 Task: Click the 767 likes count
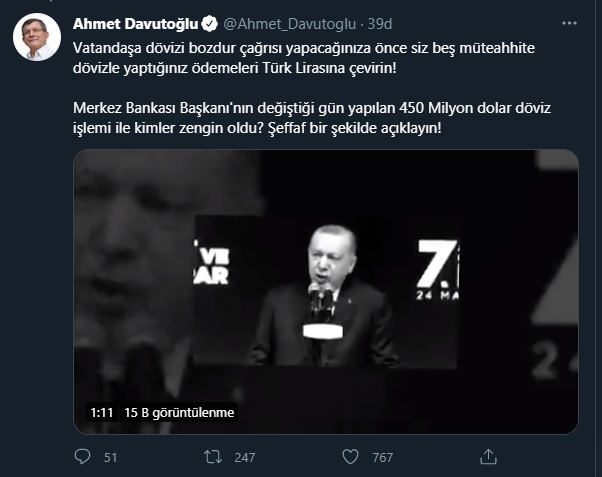(382, 457)
